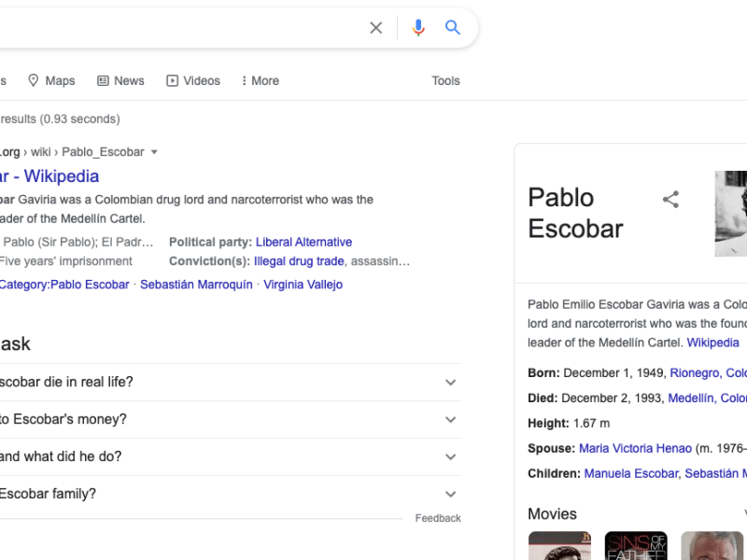Open the Sins of My Father movie thumbnail
The image size is (747, 560).
tap(636, 545)
